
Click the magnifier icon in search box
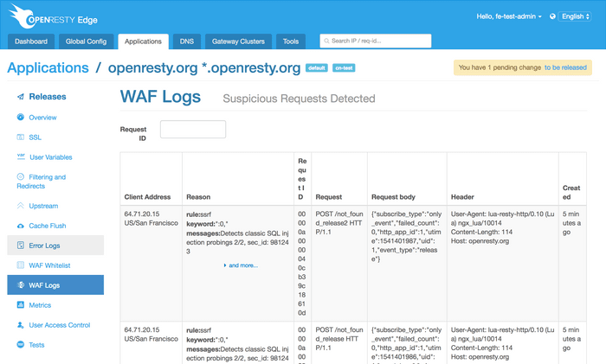326,41
